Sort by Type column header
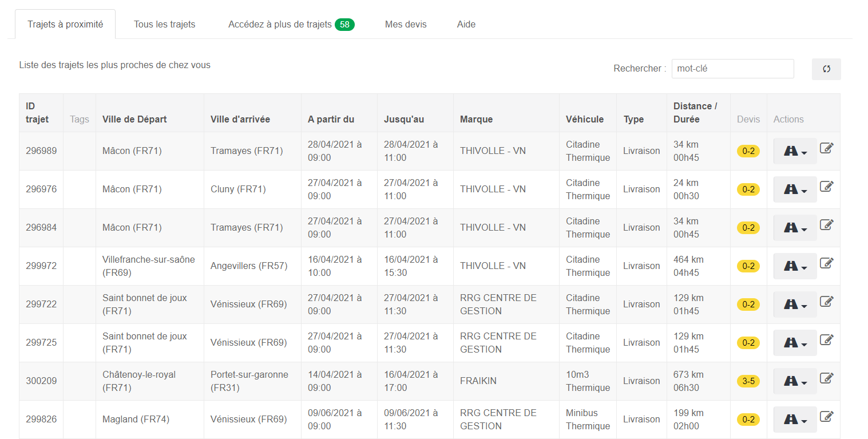 coord(641,113)
